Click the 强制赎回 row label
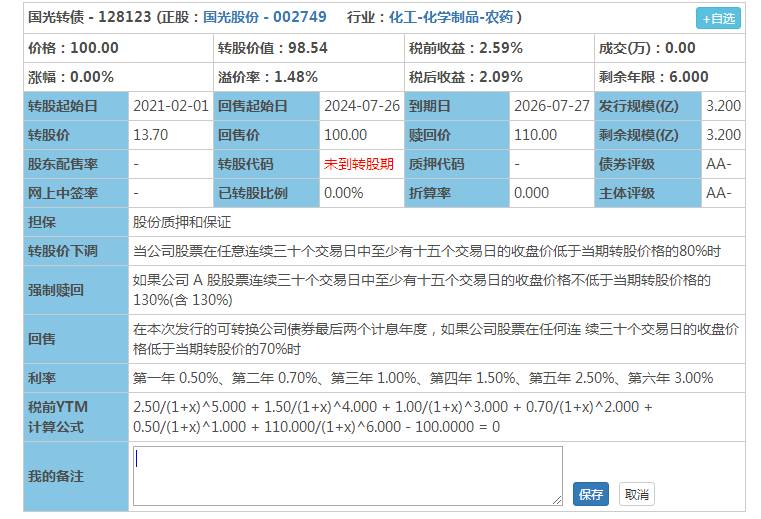This screenshot has height=519, width=761. (76, 290)
